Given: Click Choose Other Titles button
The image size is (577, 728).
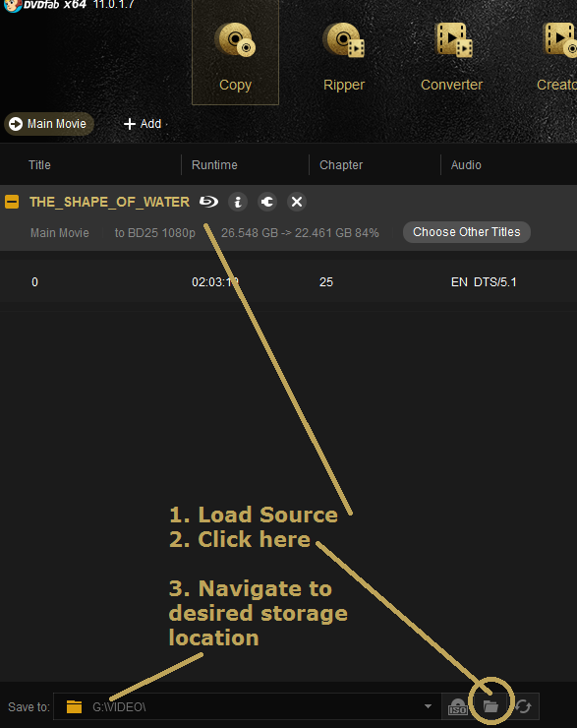Looking at the screenshot, I should click(x=467, y=232).
